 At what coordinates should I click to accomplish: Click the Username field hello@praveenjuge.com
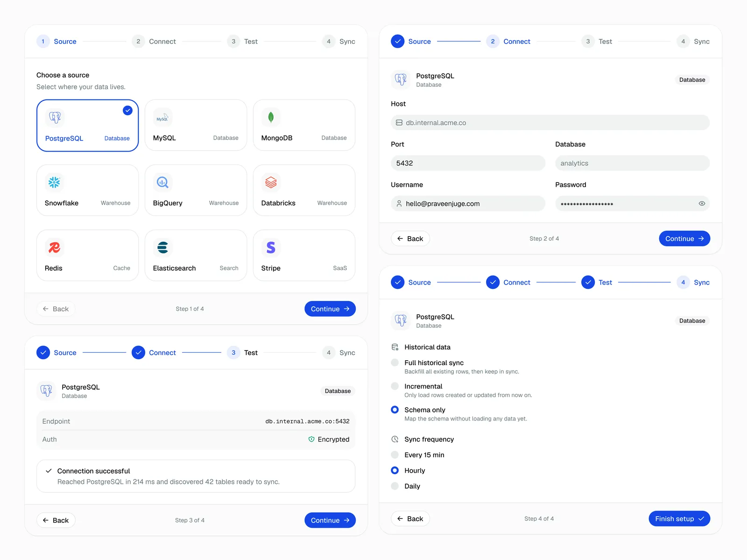pos(468,203)
